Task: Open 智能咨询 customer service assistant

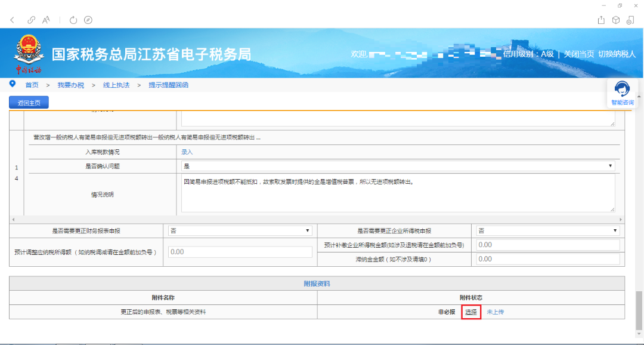Action: tap(623, 93)
